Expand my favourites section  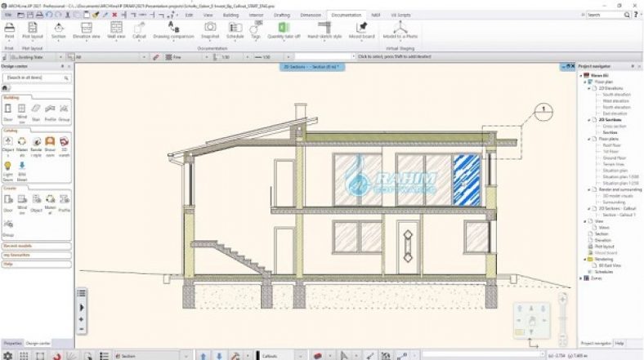coord(36,255)
